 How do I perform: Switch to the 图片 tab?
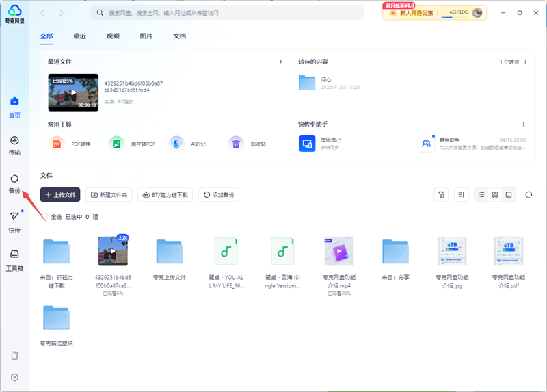(146, 36)
